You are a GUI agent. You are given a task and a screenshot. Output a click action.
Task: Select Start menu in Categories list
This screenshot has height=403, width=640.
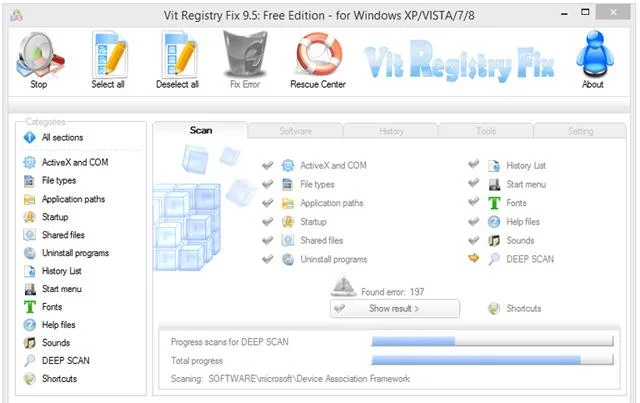pyautogui.click(x=53, y=289)
